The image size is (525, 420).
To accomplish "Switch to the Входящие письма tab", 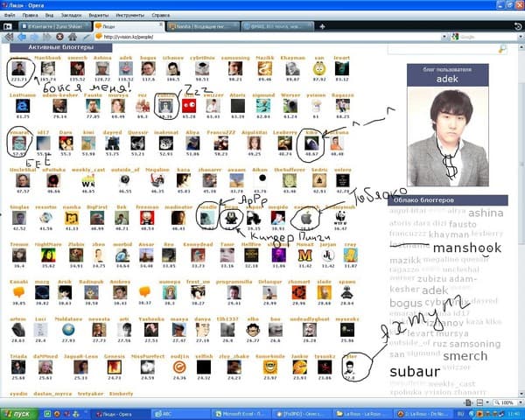I will tap(203, 26).
